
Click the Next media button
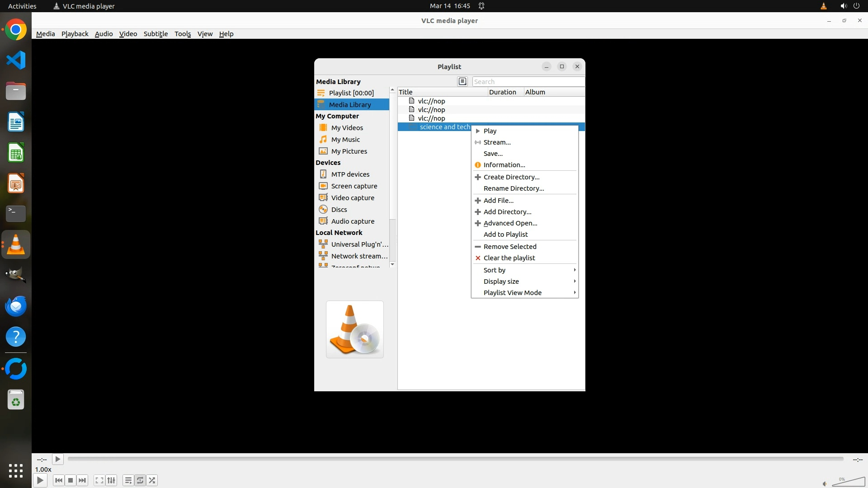click(82, 480)
